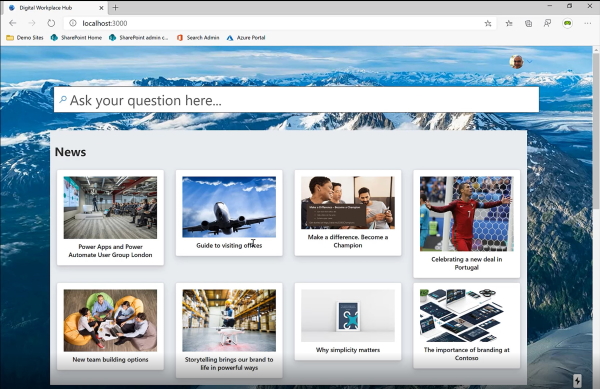Viewport: 600px width, 389px height.
Task: Open SharePoint admin center bookmark
Action: pos(139,37)
